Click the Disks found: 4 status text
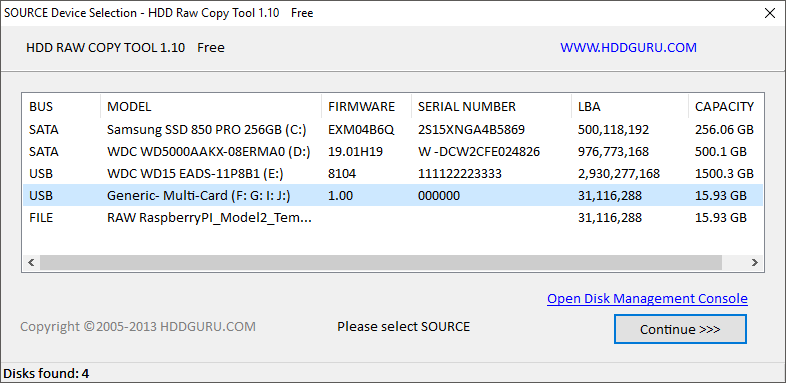The height and width of the screenshot is (383, 786). [x=46, y=373]
